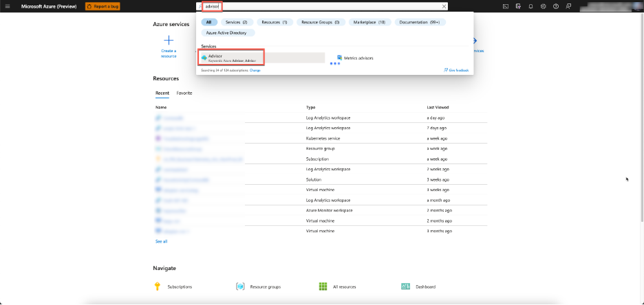Click the See all resources link
The height and width of the screenshot is (305, 644).
(162, 242)
